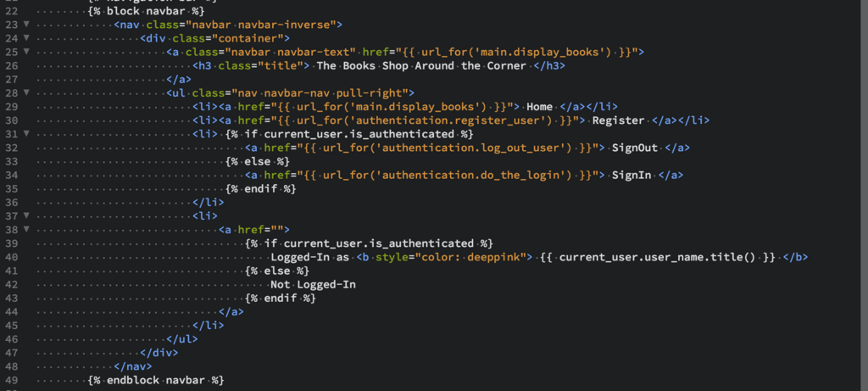Image resolution: width=868 pixels, height=391 pixels.
Task: Click the 'Not Logged-In' text
Action: click(x=314, y=285)
